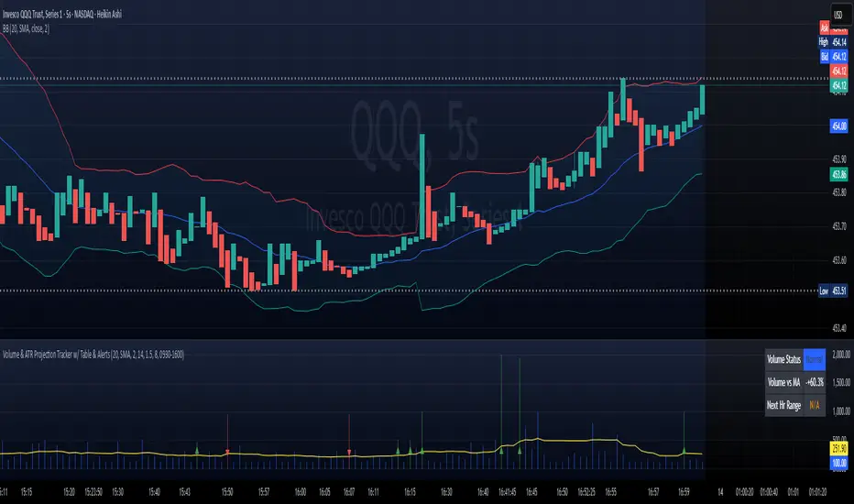Click the green up-arrow signal near 15:43
854x504 pixels.
click(197, 450)
